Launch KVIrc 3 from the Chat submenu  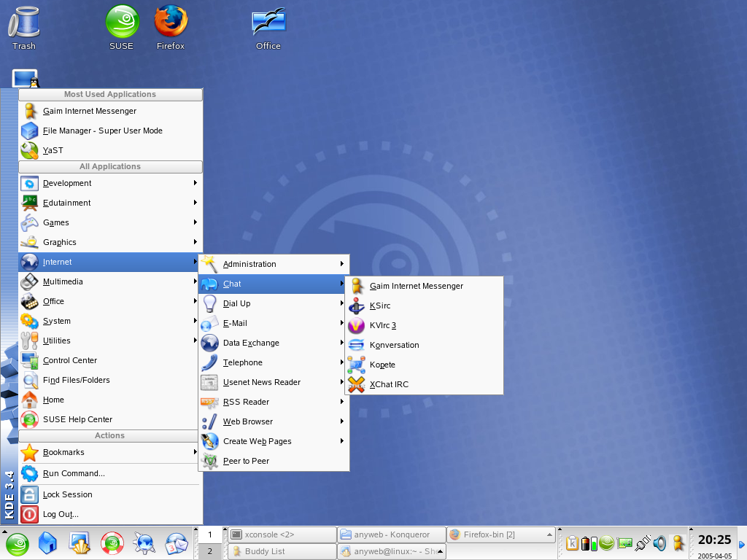424,325
